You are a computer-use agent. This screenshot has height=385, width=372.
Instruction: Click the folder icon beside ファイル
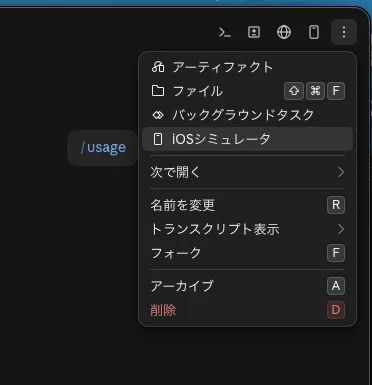[x=158, y=91]
